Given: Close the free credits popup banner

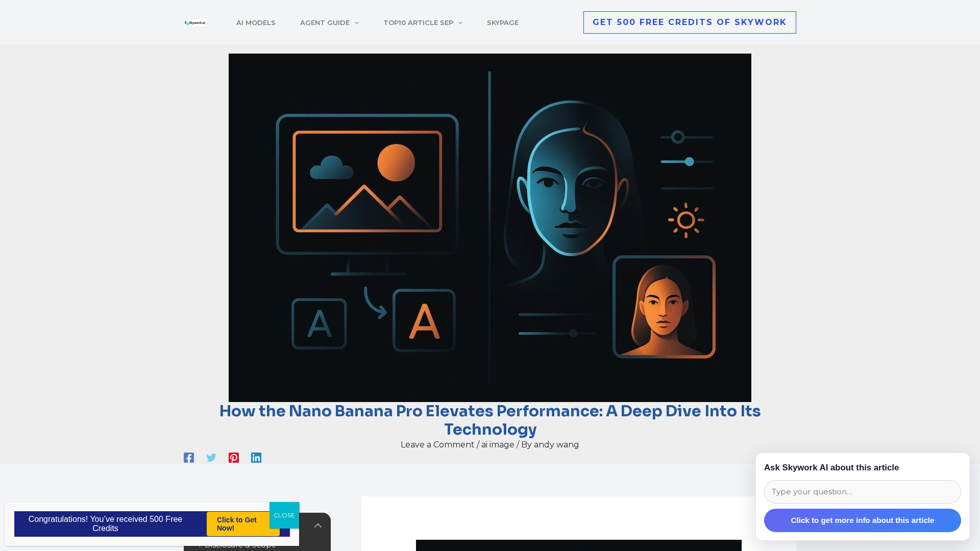Looking at the screenshot, I should pos(284,515).
